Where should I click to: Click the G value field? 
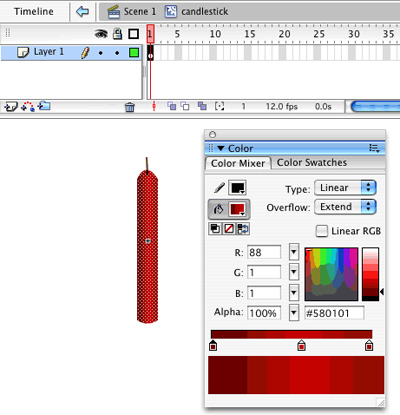(x=264, y=272)
